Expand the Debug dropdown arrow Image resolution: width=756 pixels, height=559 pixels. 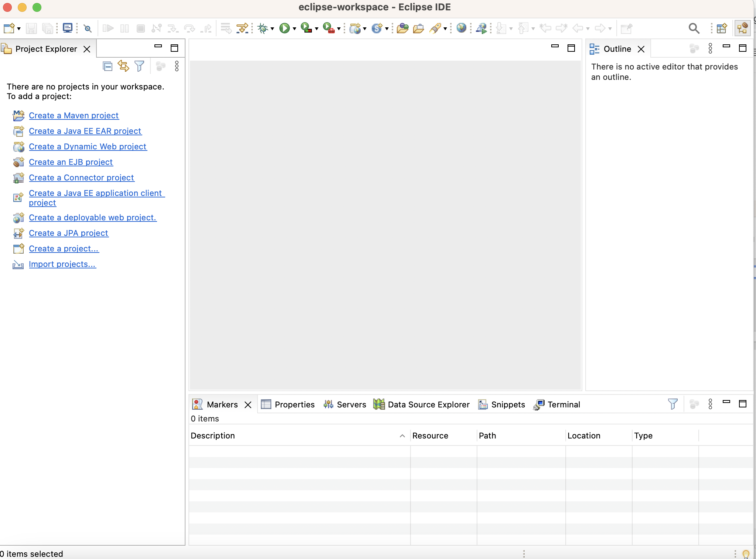pyautogui.click(x=272, y=28)
